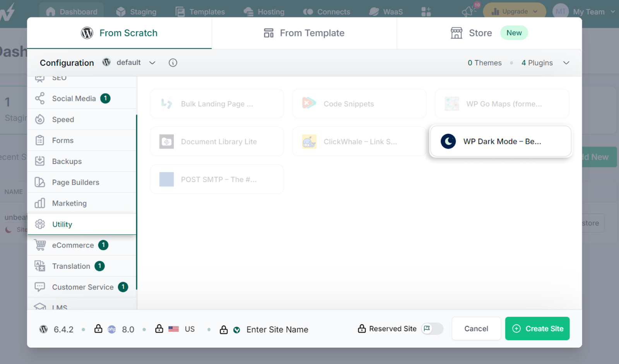The image size is (619, 364).
Task: Toggle the Bulk Landing Page plugin card
Action: tap(217, 104)
